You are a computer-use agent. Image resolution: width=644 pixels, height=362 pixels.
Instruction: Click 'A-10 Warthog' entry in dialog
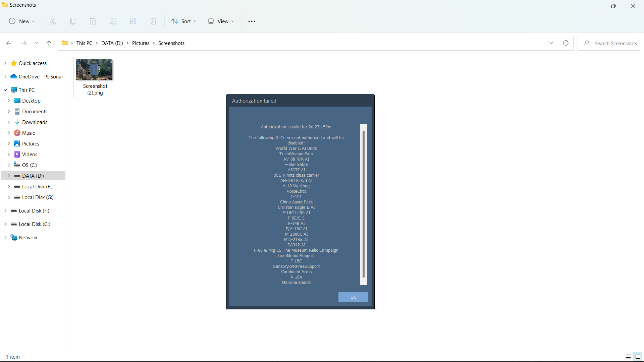tap(296, 186)
